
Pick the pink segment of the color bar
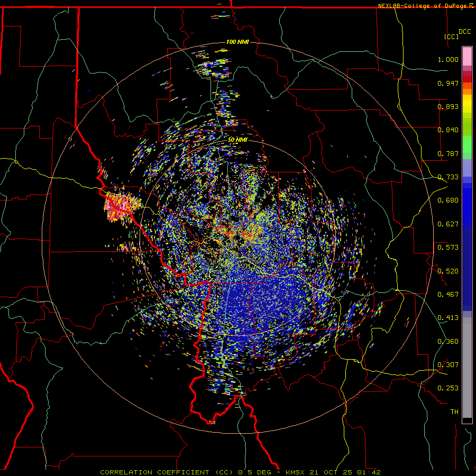pos(467,57)
